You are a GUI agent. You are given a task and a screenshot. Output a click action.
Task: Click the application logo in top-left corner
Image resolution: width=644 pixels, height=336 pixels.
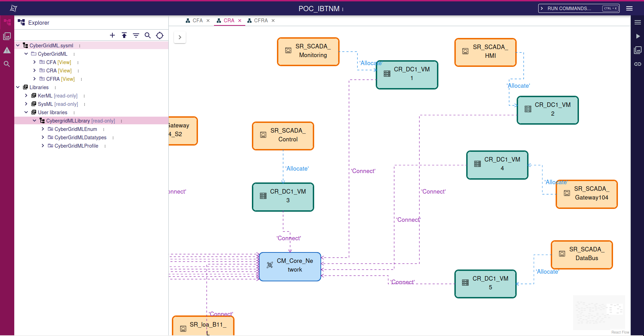[14, 8]
